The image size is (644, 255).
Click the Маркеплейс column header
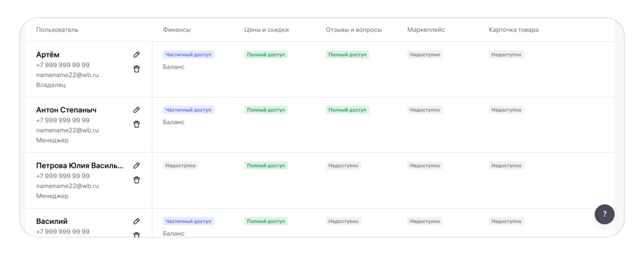click(x=426, y=30)
